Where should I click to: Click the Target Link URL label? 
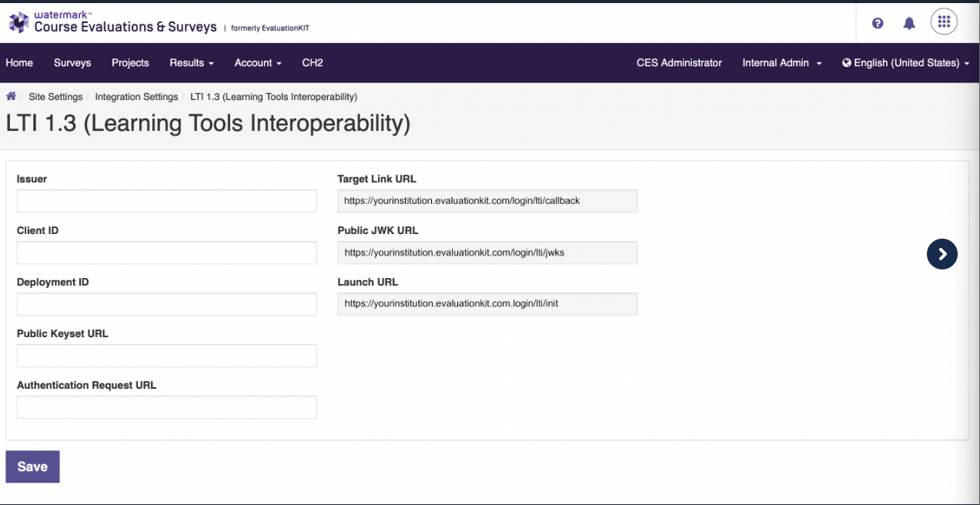376,179
